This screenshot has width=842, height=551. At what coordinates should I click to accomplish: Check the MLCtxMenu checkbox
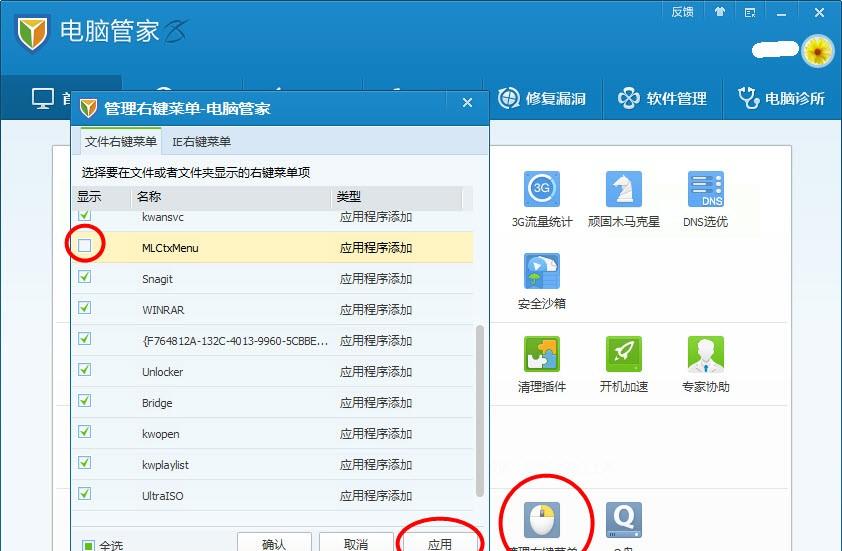(84, 245)
